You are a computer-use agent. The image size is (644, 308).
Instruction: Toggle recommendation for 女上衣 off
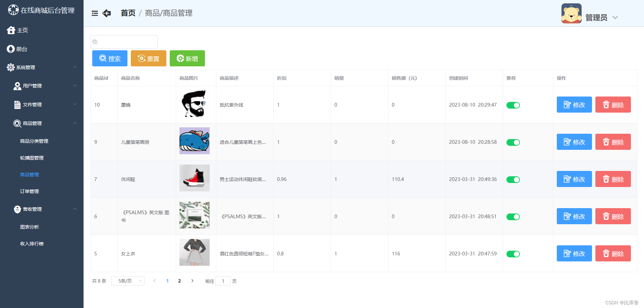point(513,254)
